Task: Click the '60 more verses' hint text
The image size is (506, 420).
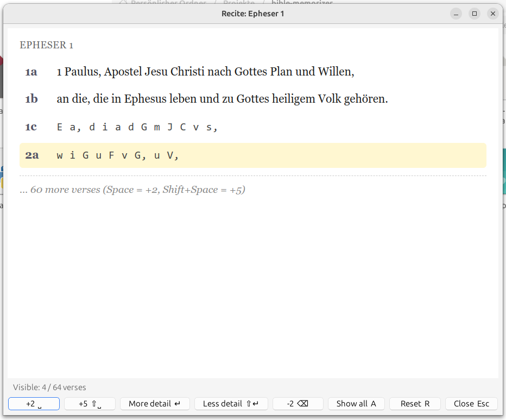Action: coord(132,190)
